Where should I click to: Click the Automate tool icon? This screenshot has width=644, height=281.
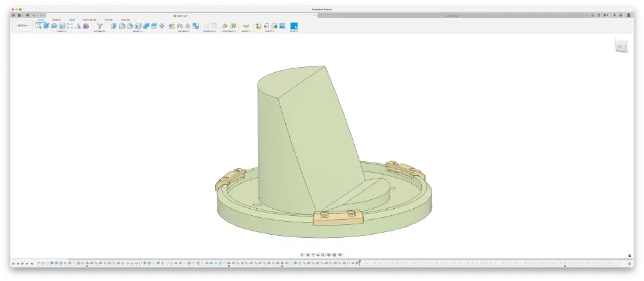[x=100, y=26]
